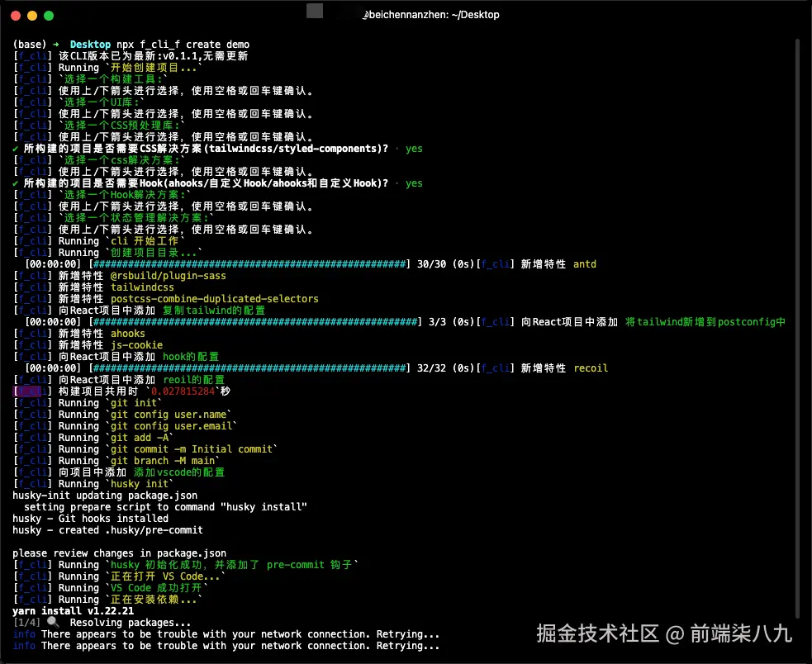The height and width of the screenshot is (664, 812).
Task: Click the yellow minimize window button
Action: tap(32, 16)
